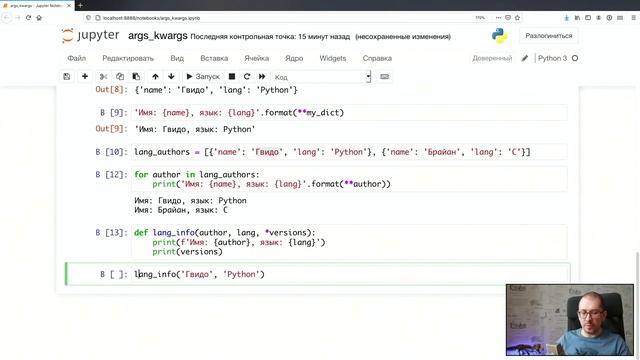Viewport: 640px width, 360px height.
Task: Click the В [13]: cell prompt
Action: (112, 233)
